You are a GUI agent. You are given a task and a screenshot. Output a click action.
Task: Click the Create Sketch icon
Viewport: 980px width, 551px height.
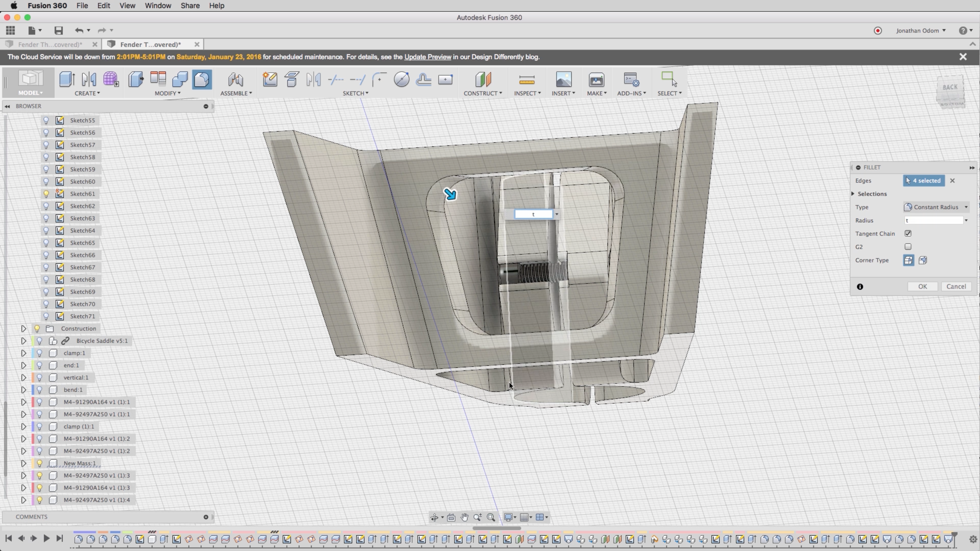[270, 80]
